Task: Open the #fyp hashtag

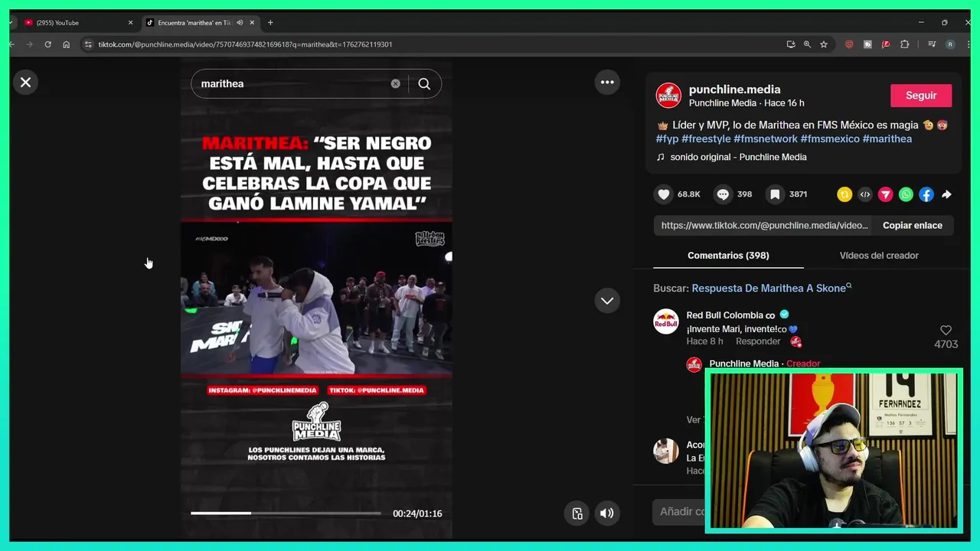Action: coord(667,139)
